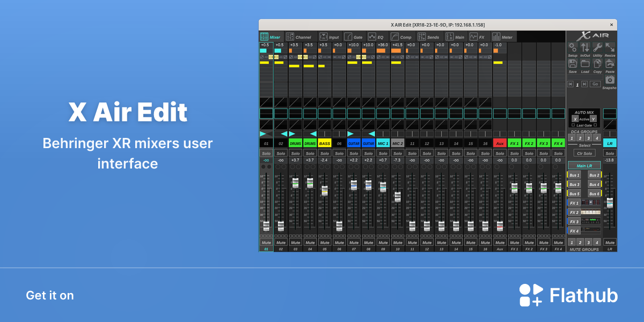644x322 pixels.
Task: Open the FX 3 effect rack thumbnail
Action: [591, 221]
